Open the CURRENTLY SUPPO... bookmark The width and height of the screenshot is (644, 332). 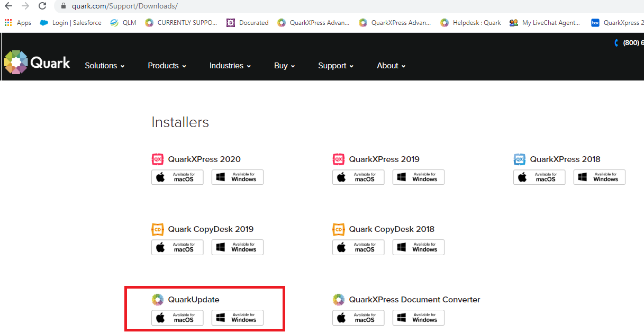pos(181,23)
